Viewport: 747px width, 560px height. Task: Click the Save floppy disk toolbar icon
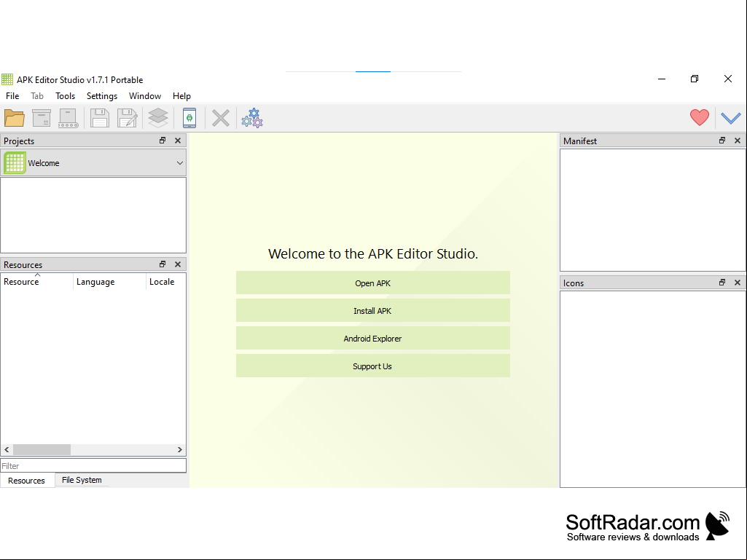point(100,118)
